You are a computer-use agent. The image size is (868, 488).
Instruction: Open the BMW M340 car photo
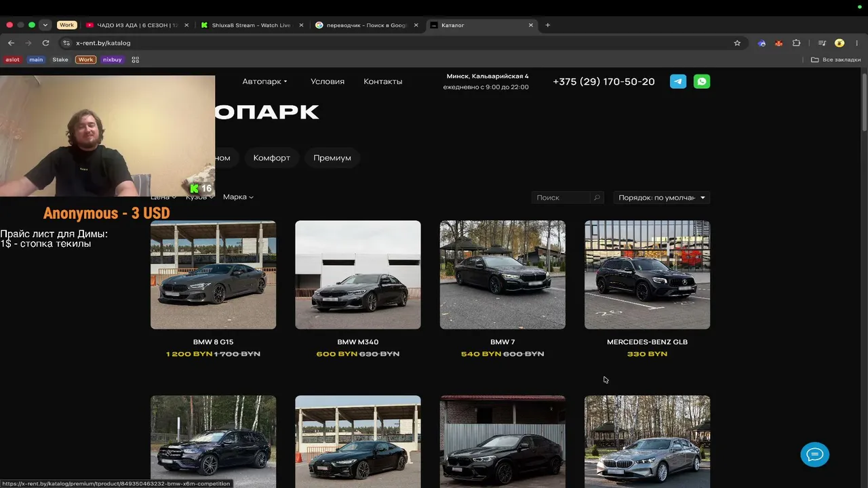coord(358,274)
